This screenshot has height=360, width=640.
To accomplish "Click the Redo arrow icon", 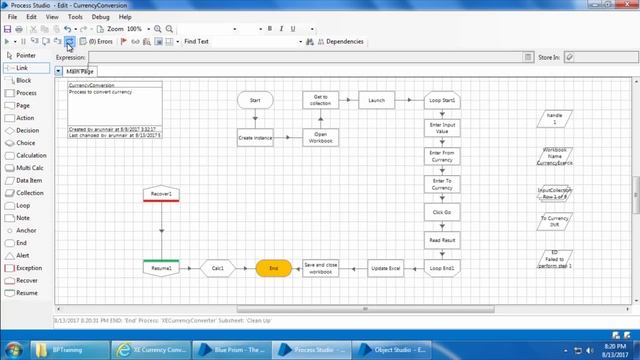I will click(x=83, y=29).
